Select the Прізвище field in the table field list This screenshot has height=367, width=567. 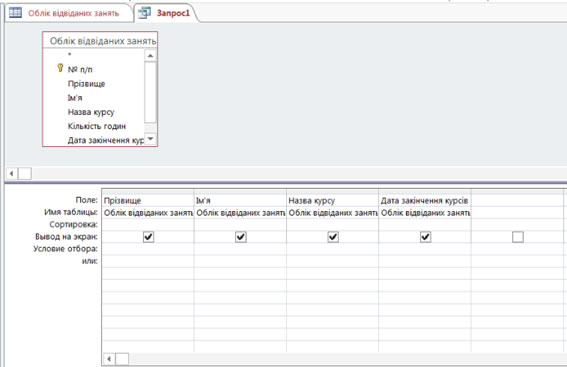86,84
